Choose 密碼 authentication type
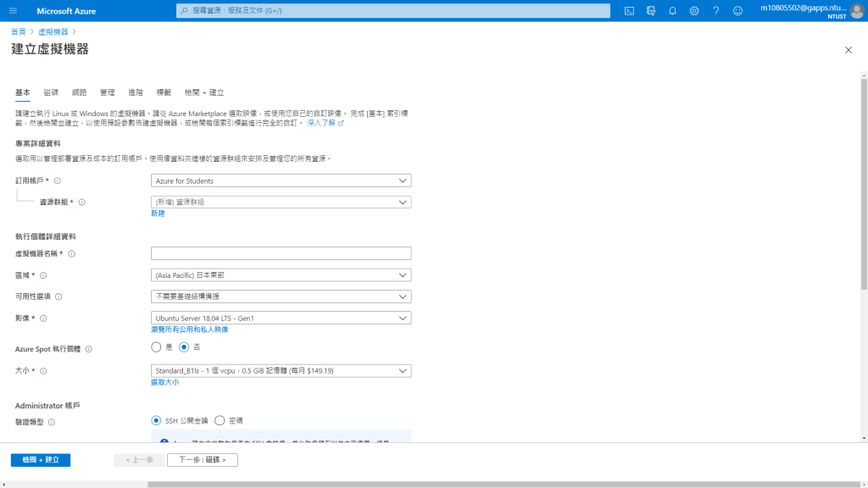Image resolution: width=868 pixels, height=488 pixels. 220,420
